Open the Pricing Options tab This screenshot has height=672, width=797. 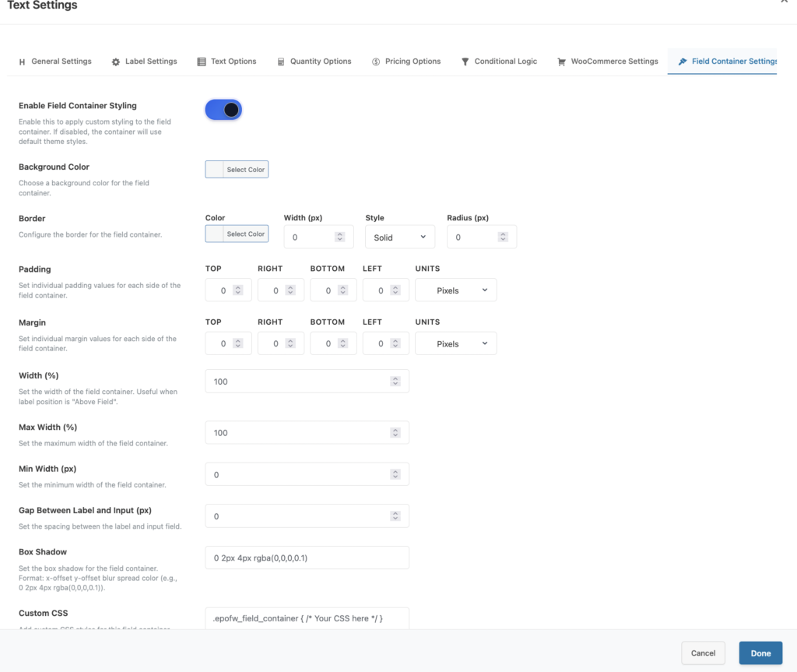413,62
